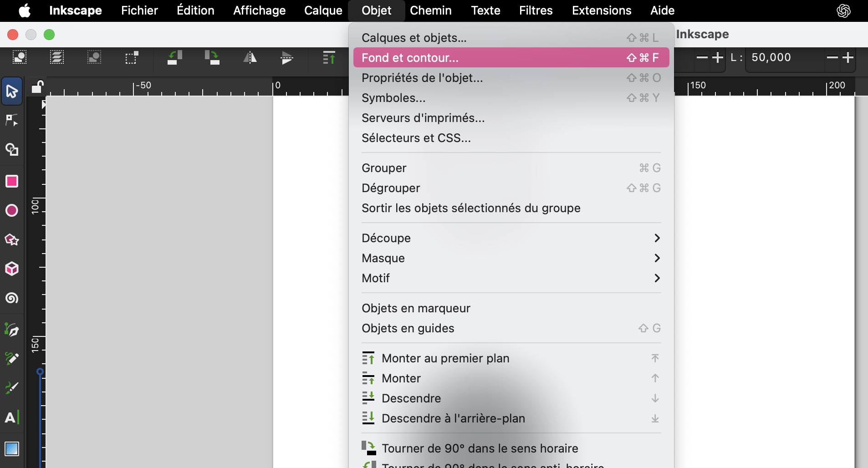
Task: Click the flip horizontally toolbar icon
Action: [x=250, y=58]
